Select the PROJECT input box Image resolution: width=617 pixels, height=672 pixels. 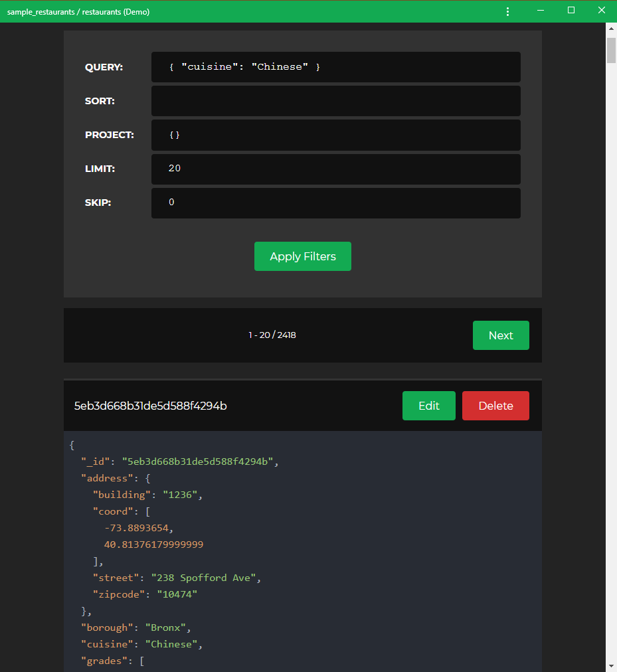click(335, 135)
